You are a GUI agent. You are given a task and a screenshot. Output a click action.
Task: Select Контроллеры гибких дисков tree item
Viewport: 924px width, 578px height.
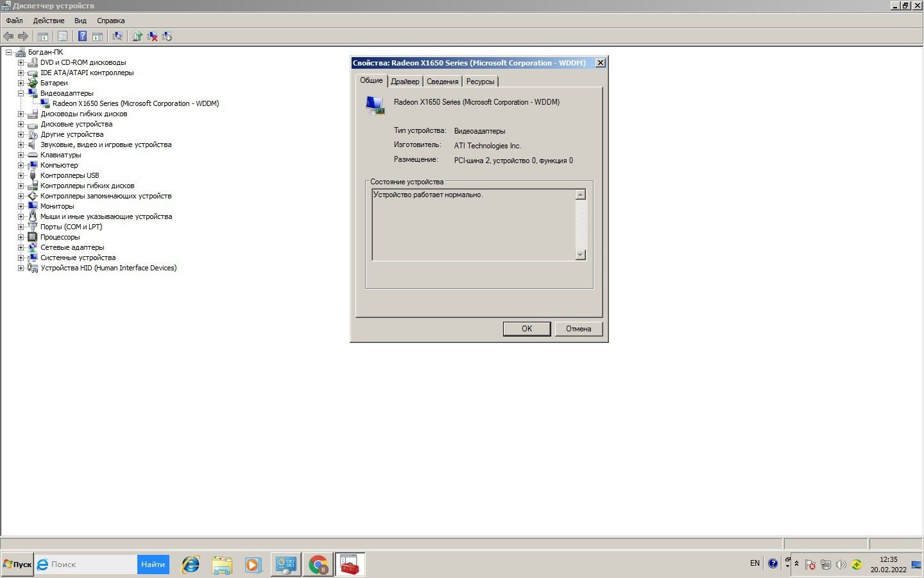(x=87, y=186)
